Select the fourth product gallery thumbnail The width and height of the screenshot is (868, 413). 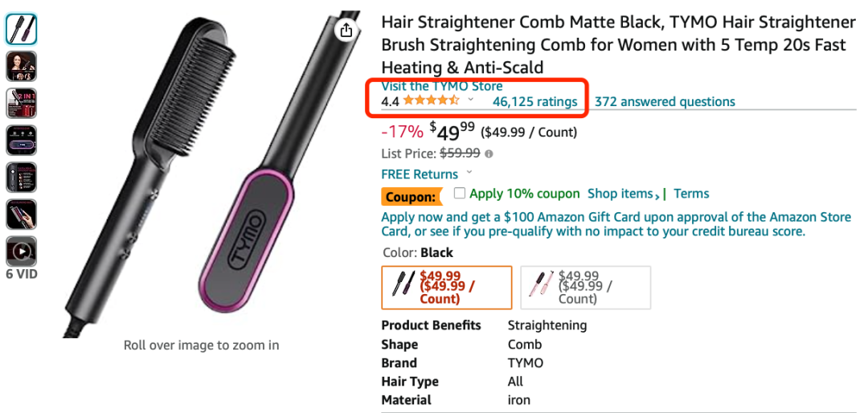(21, 140)
